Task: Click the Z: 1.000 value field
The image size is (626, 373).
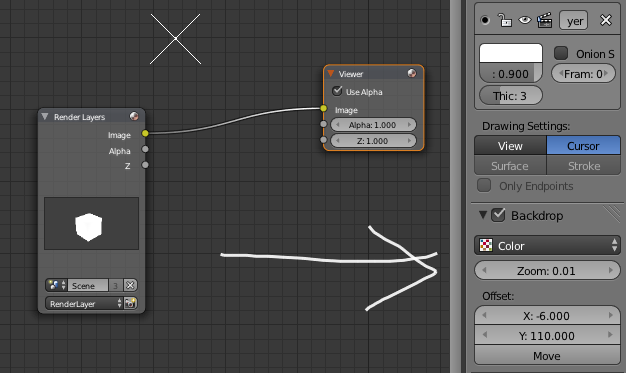Action: tap(373, 141)
